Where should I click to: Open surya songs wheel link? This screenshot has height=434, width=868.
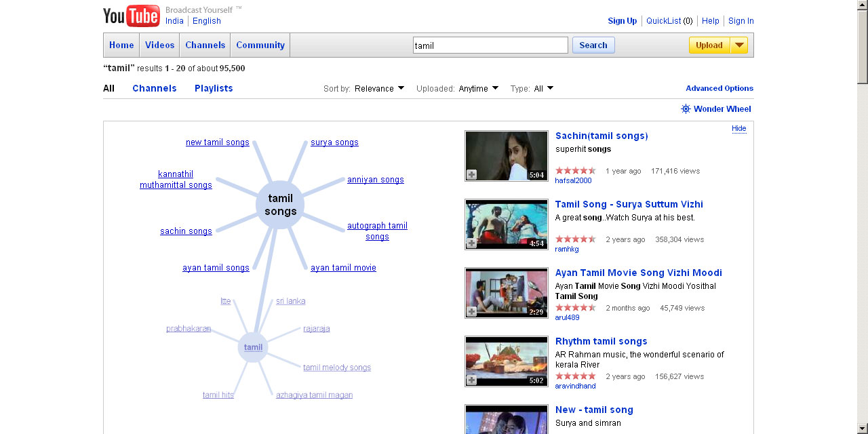pyautogui.click(x=334, y=142)
